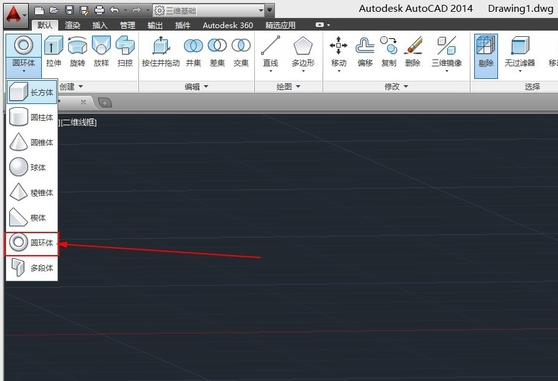The image size is (558, 381).
Task: Expand the 绘图 panel
Action: tap(288, 86)
